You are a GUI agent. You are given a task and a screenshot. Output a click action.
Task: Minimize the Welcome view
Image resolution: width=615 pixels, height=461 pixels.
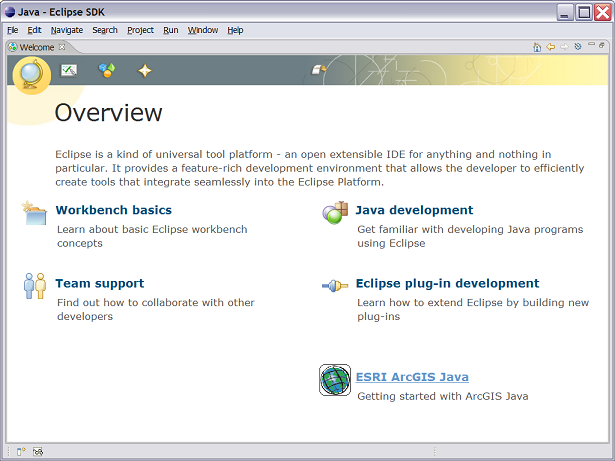point(591,44)
